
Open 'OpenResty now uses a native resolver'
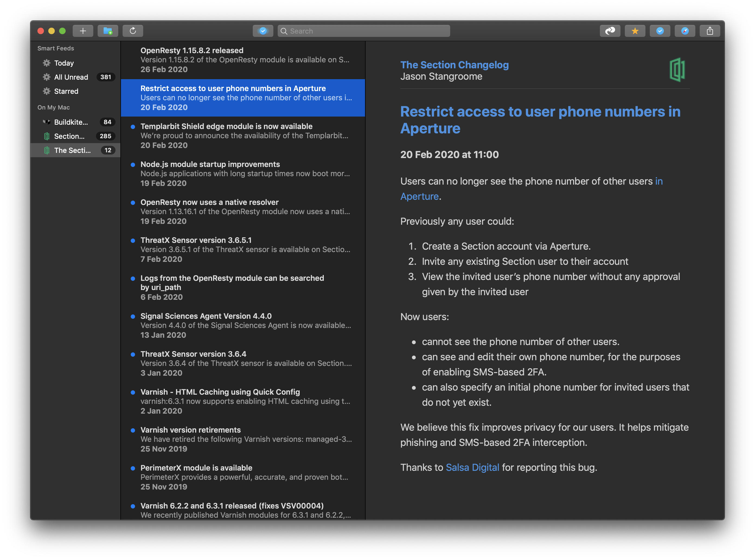(x=243, y=212)
